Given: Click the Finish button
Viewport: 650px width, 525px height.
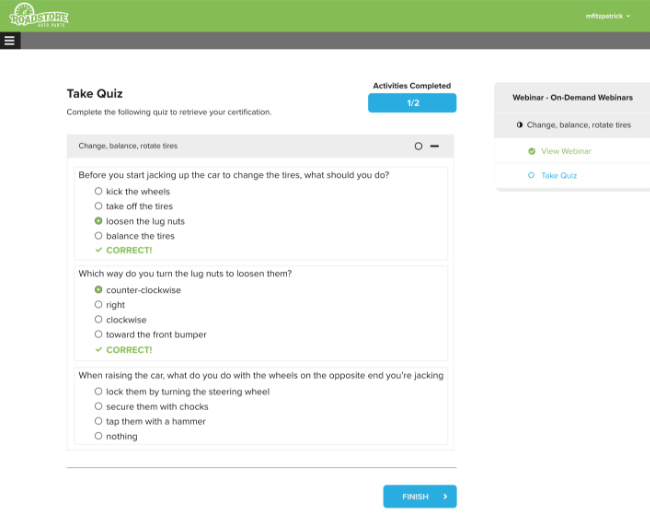Looking at the screenshot, I should [x=419, y=497].
